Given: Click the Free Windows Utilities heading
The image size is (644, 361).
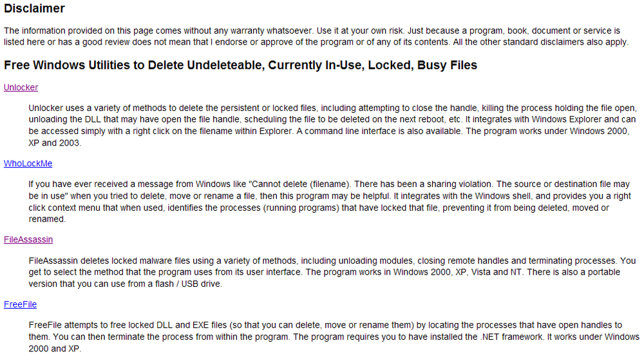Looking at the screenshot, I should coord(241,65).
